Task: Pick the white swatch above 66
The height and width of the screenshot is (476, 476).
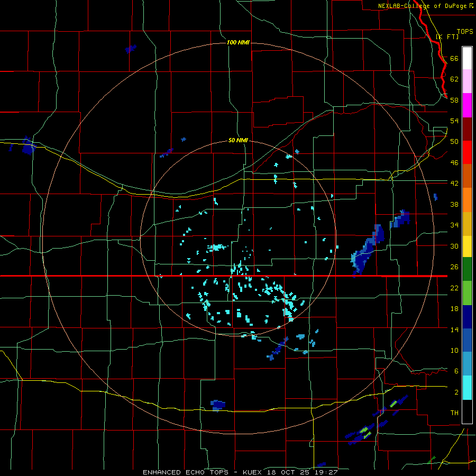Action: [467, 58]
